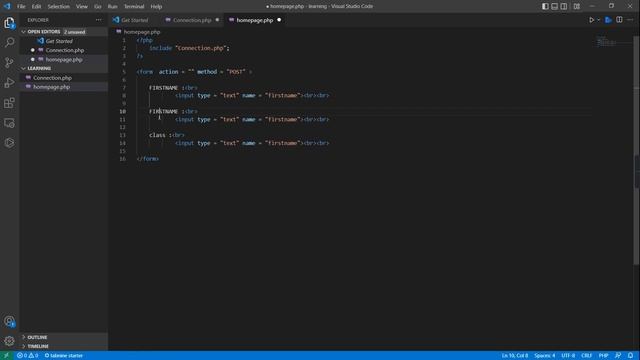Click the 2 unsaved badge in Open Editors
Image resolution: width=640 pixels, height=360 pixels.
[x=74, y=32]
